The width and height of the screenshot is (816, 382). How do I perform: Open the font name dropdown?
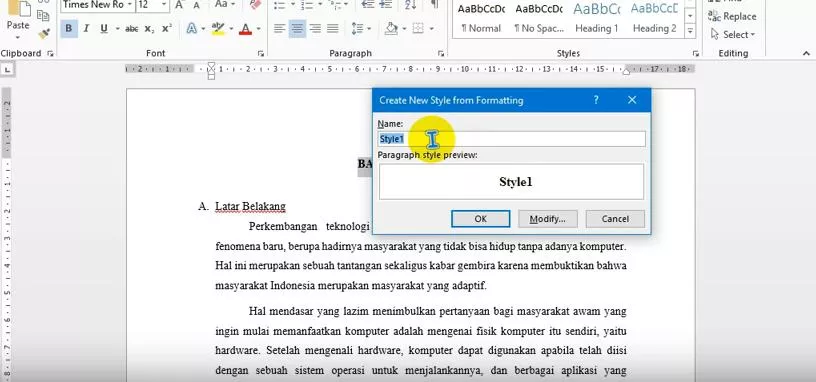pos(130,5)
